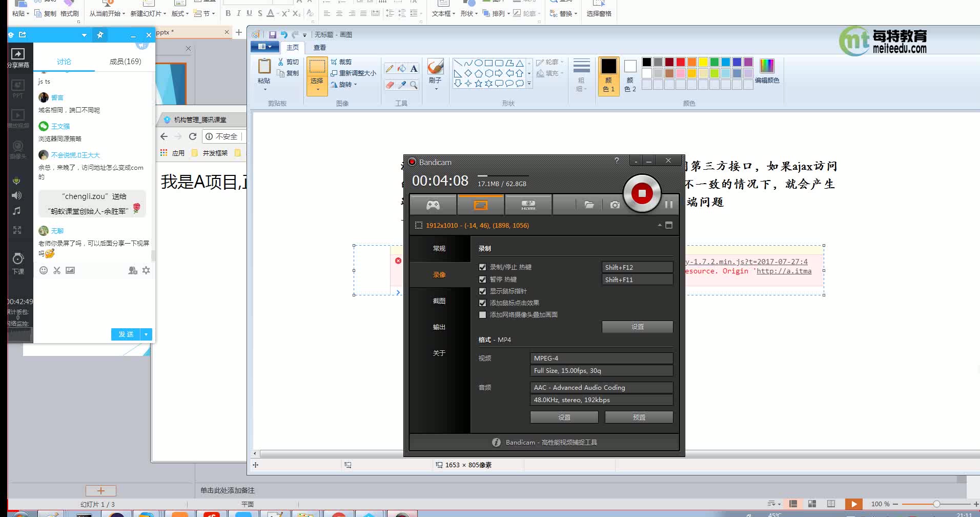
Task: Select the Pencil tool in Paint
Action: pyautogui.click(x=390, y=68)
